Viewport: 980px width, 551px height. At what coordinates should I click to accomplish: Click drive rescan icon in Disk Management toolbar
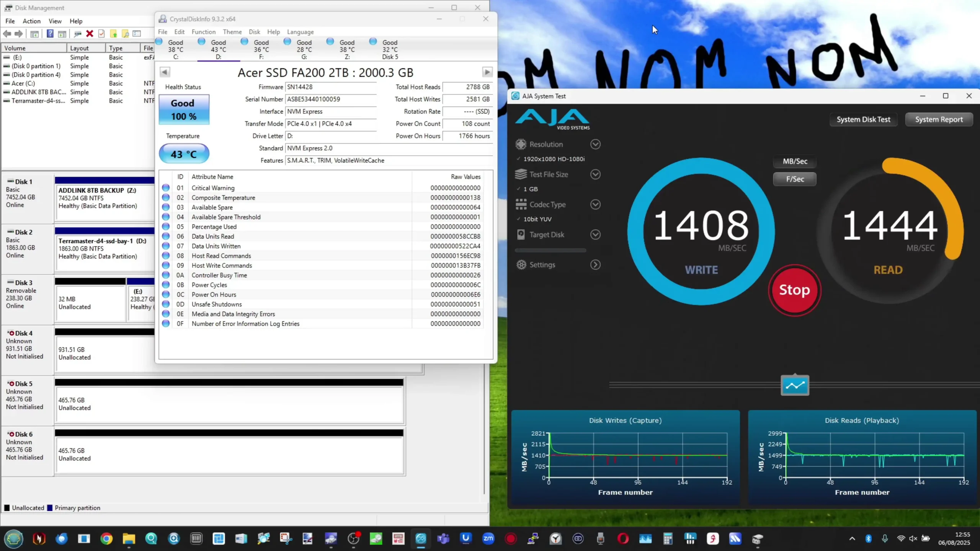tap(77, 34)
